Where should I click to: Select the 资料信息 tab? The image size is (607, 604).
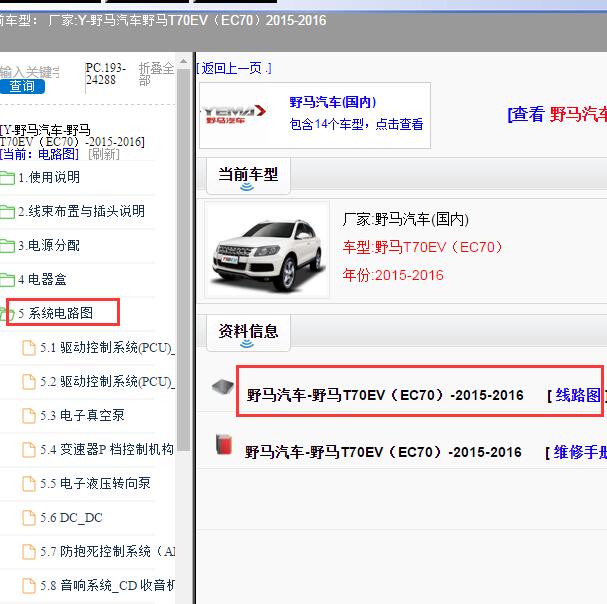(248, 333)
